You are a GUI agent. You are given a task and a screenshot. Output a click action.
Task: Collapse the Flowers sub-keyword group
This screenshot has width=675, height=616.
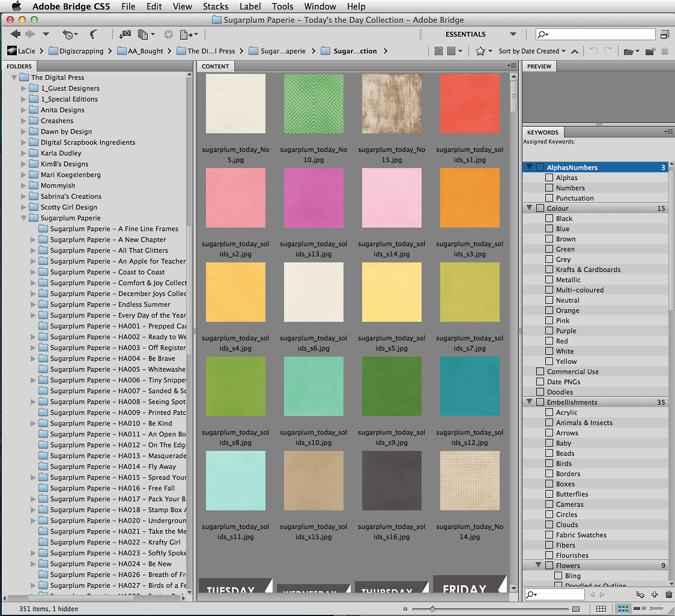pyautogui.click(x=539, y=565)
